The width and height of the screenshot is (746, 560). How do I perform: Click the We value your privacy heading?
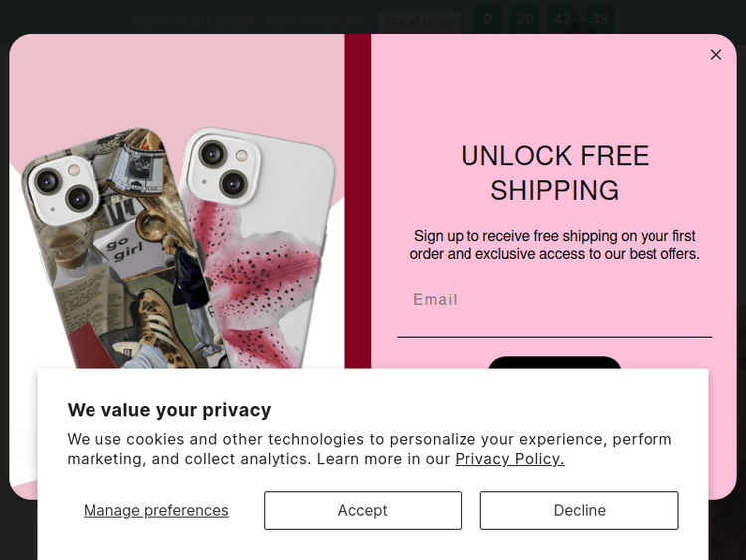(169, 410)
